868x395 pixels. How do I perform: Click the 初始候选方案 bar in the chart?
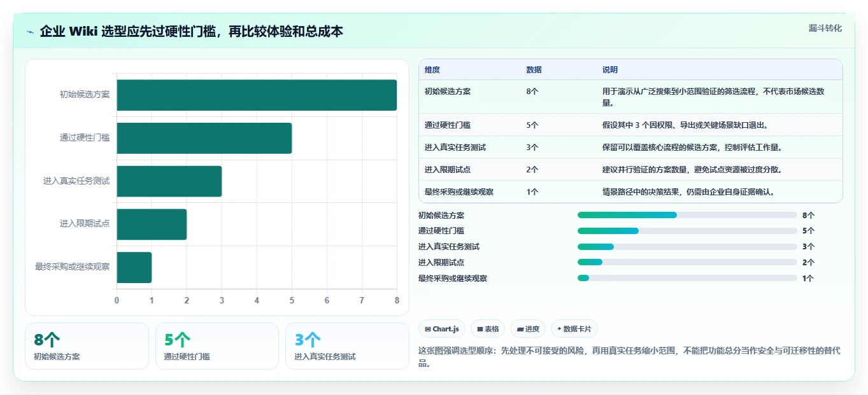(257, 95)
